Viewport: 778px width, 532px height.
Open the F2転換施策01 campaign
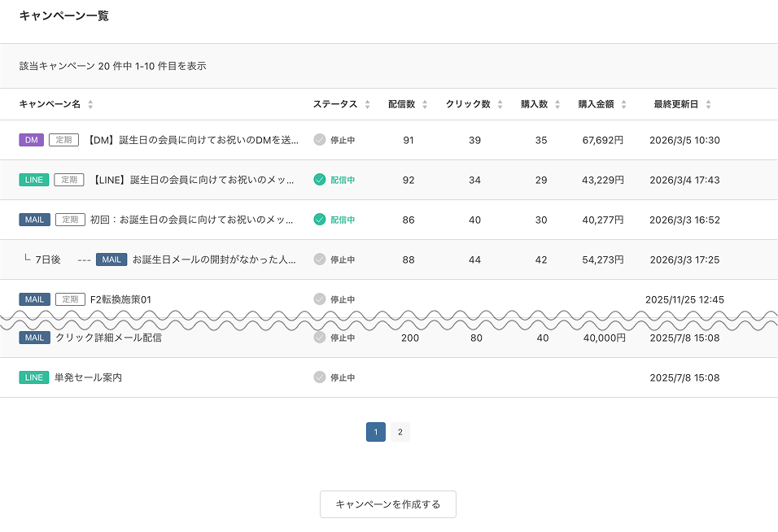coord(120,299)
